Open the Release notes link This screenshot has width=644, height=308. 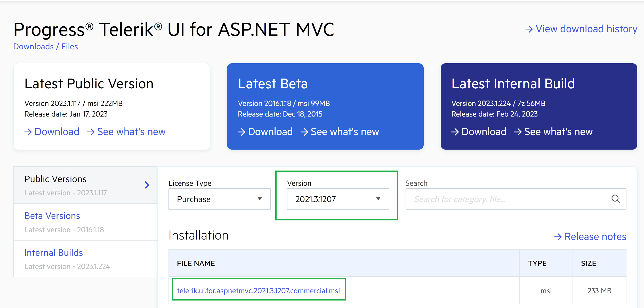click(595, 237)
